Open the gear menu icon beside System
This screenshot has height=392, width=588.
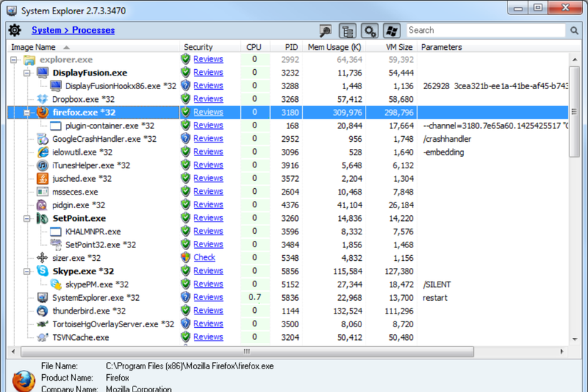point(15,30)
